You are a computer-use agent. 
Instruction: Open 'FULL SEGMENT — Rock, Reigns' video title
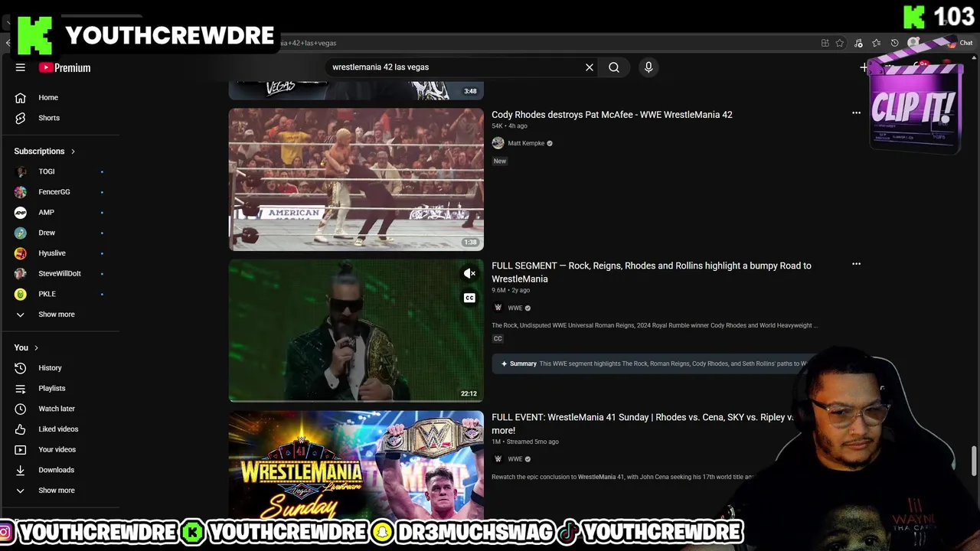(x=652, y=272)
